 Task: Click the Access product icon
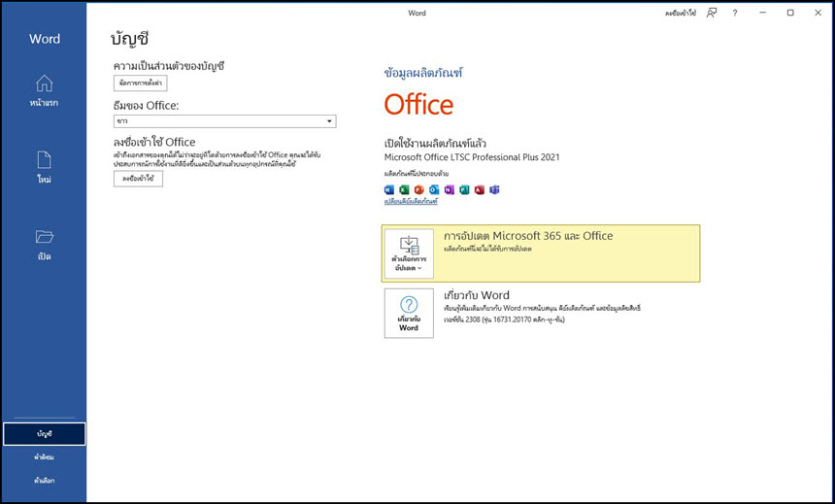point(480,189)
